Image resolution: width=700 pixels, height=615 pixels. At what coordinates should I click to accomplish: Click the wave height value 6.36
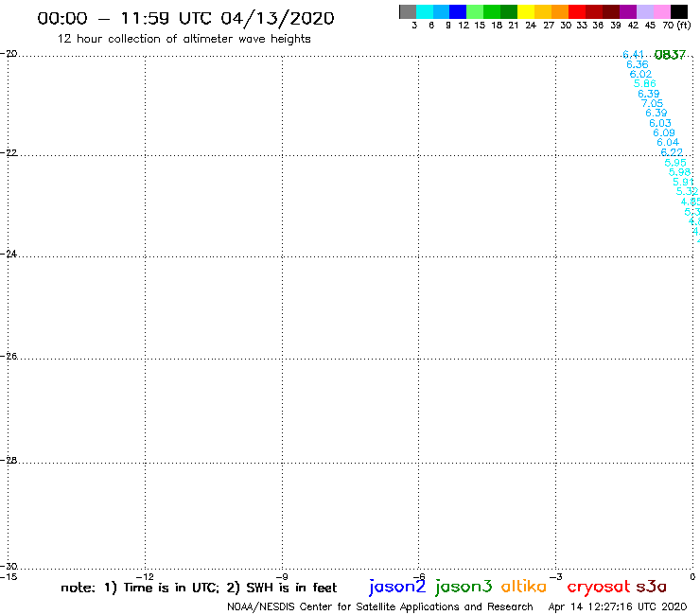coord(637,64)
